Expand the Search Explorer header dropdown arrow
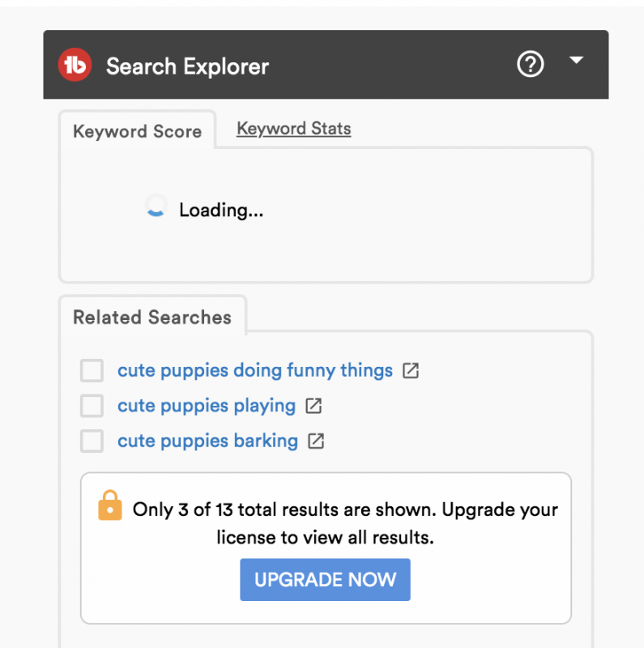 point(577,61)
